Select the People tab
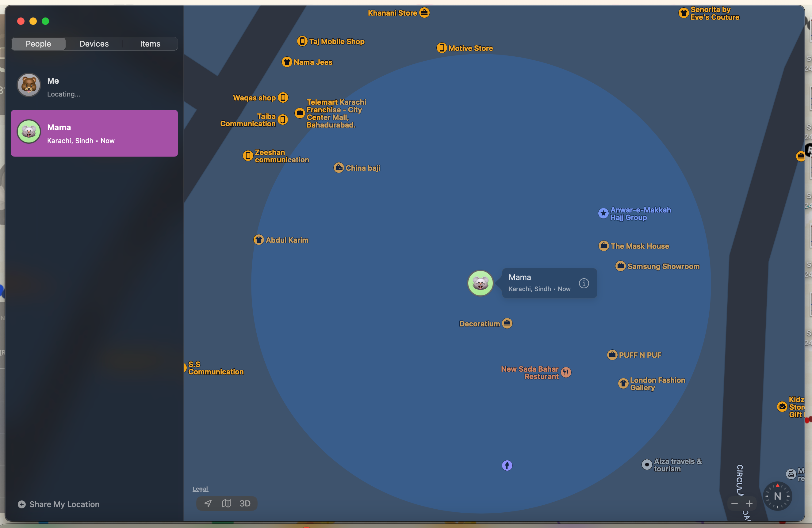812x528 pixels. click(x=38, y=44)
